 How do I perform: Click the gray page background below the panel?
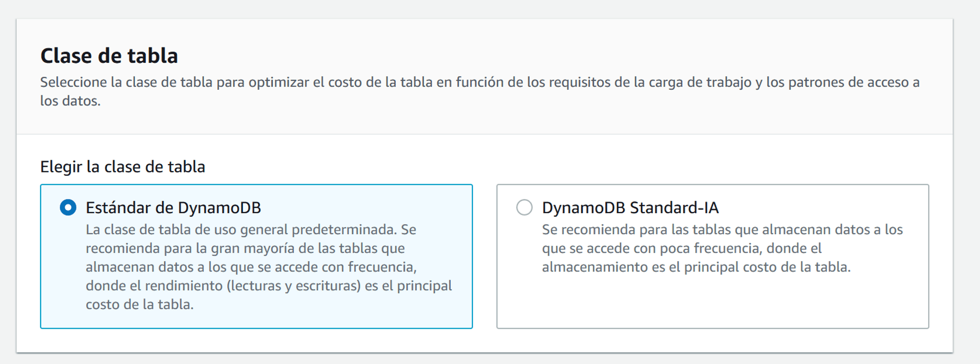(x=490, y=359)
